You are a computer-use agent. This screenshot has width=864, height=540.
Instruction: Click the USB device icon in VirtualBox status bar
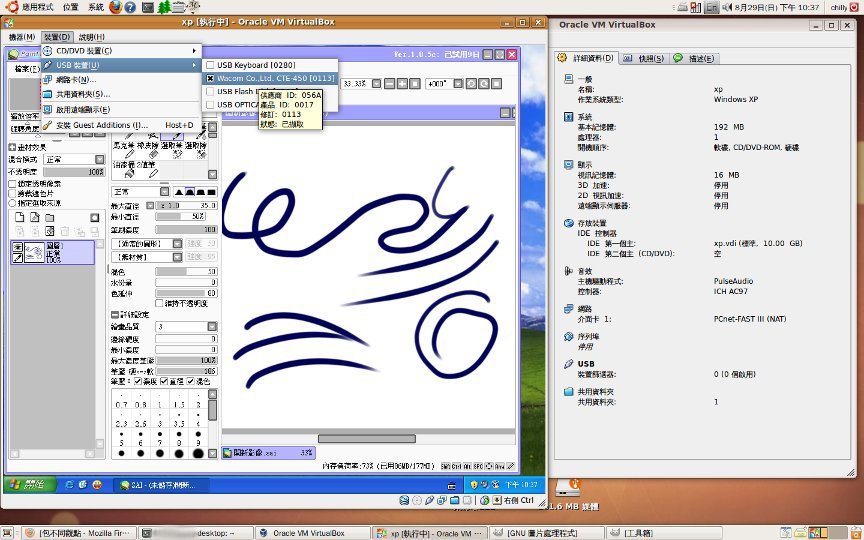(430, 500)
